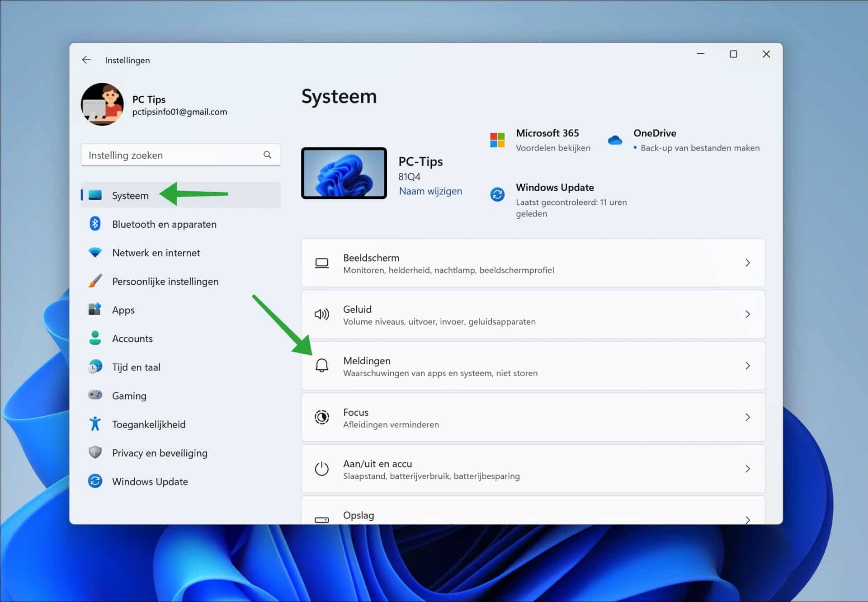The image size is (868, 602).
Task: Click the Instelling zoeken search field
Action: coord(172,155)
